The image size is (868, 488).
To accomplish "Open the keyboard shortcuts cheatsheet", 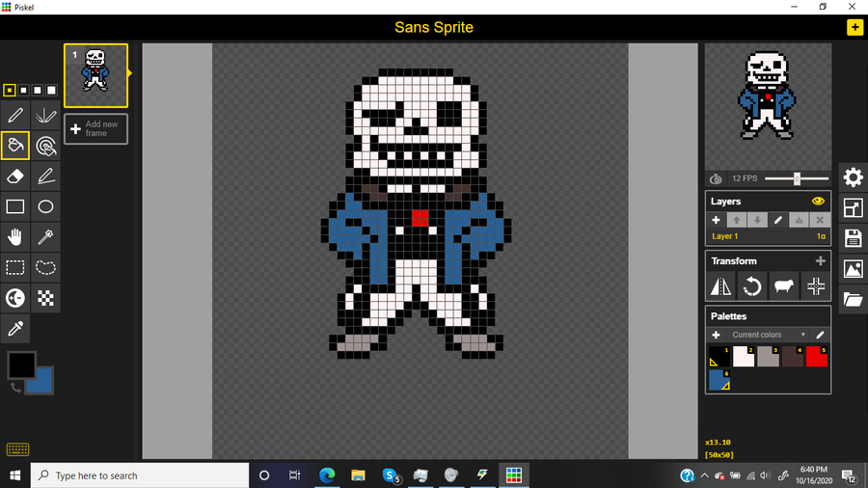I will pos(17,449).
